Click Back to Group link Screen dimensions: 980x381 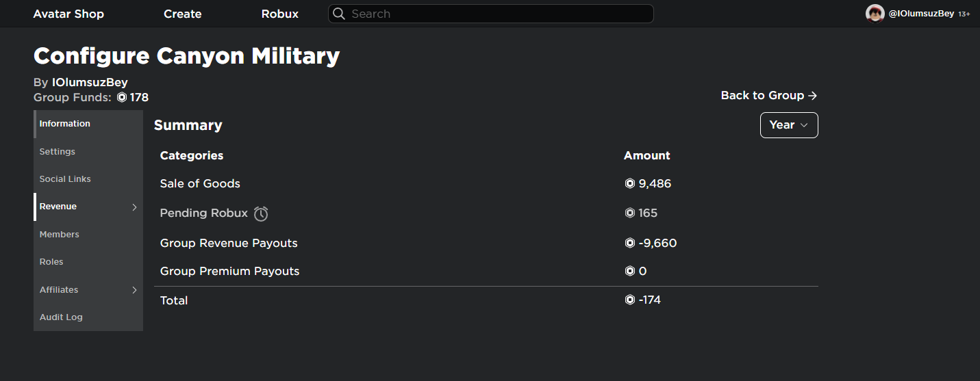[769, 96]
